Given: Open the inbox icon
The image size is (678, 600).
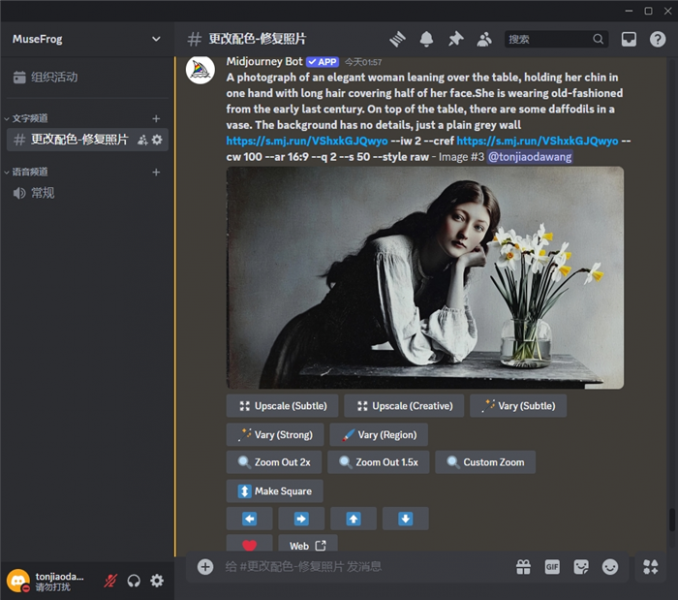Looking at the screenshot, I should 629,39.
